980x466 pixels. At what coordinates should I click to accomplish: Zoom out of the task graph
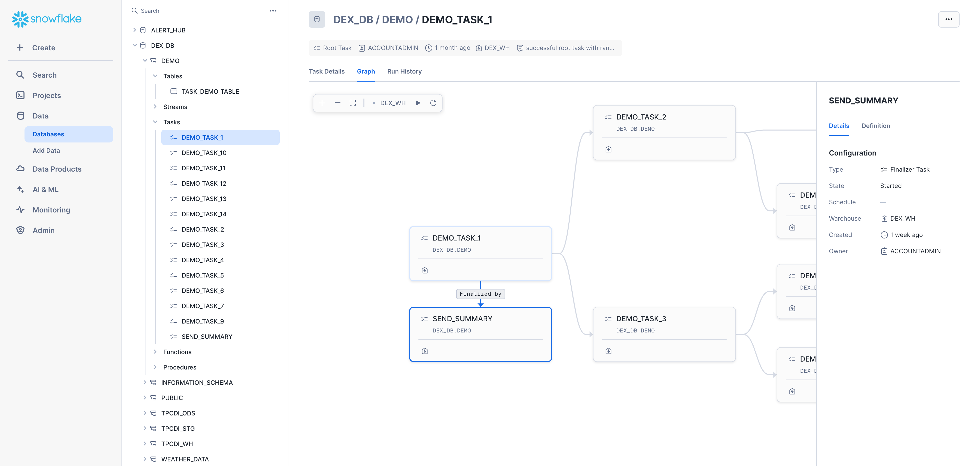point(337,103)
